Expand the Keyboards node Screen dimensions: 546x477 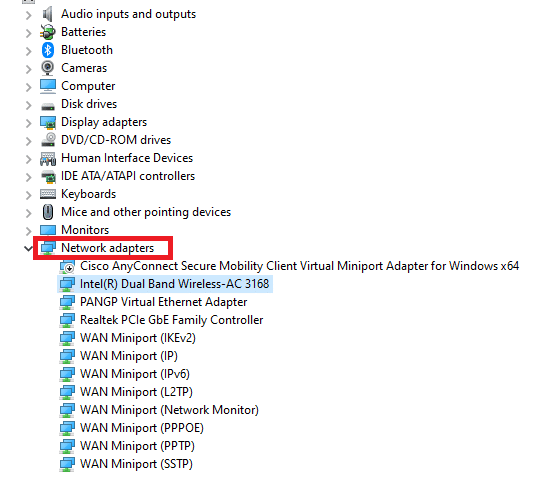pyautogui.click(x=29, y=195)
